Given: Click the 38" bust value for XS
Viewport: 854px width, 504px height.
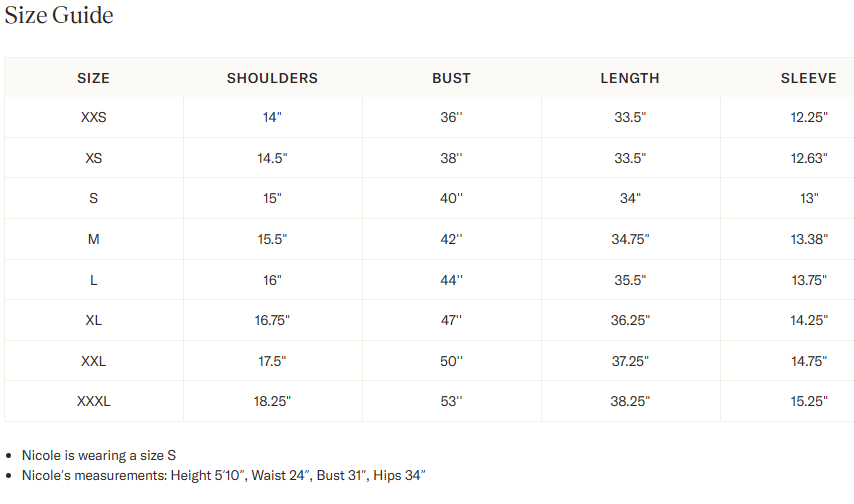Looking at the screenshot, I should pos(451,158).
